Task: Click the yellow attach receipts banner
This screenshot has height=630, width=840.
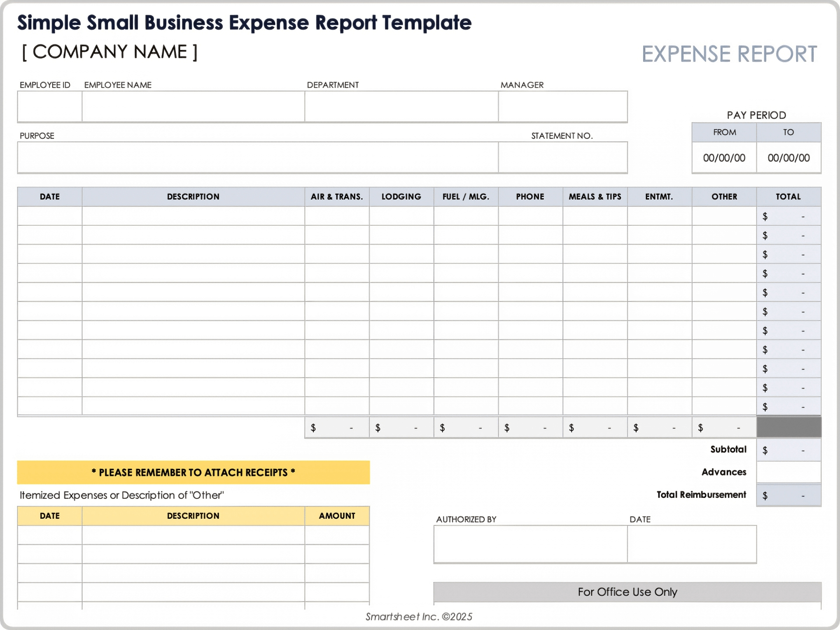Action: [x=193, y=472]
